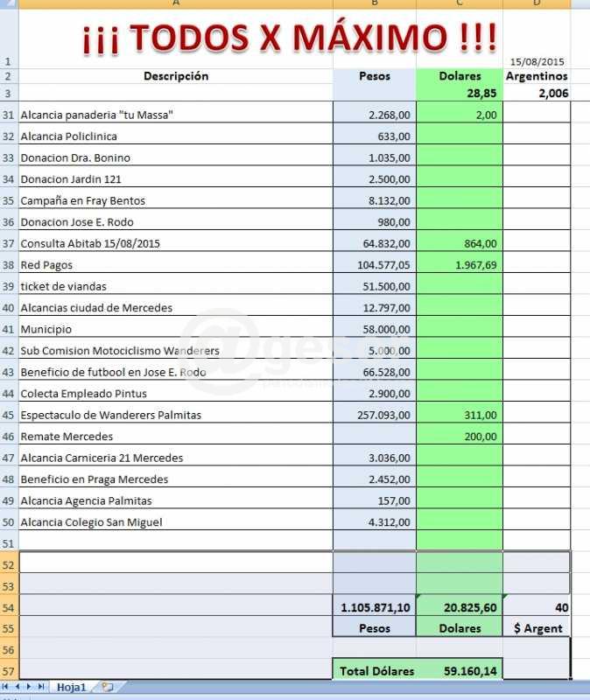
Task: Select the Argentinos rate cell 2,006
Action: pos(536,93)
